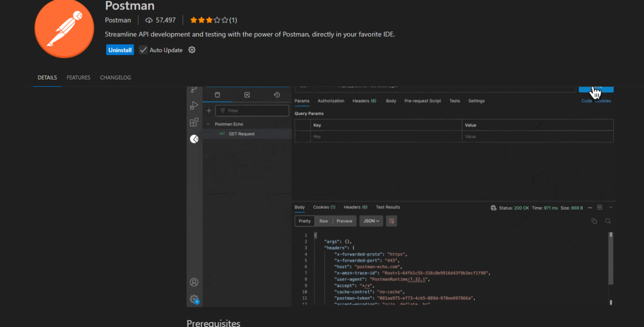The image size is (644, 327).
Task: Click the Size: 869 B text
Action: tap(572, 208)
